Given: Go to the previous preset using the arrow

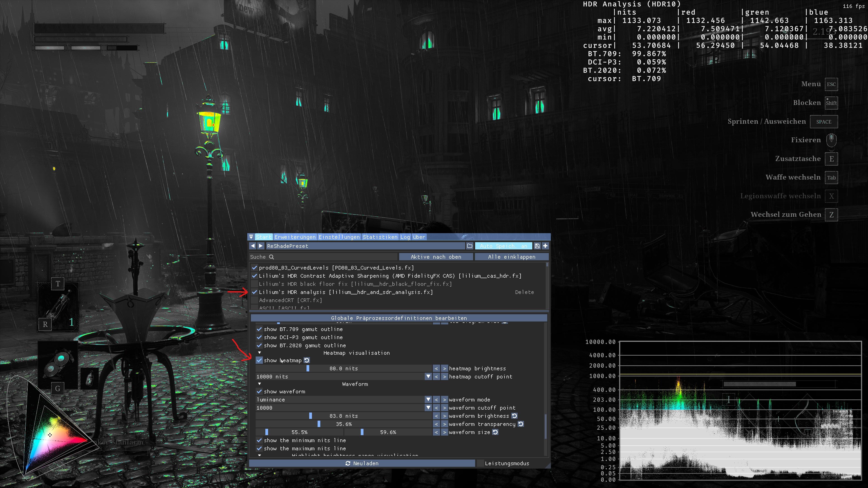Looking at the screenshot, I should point(253,246).
